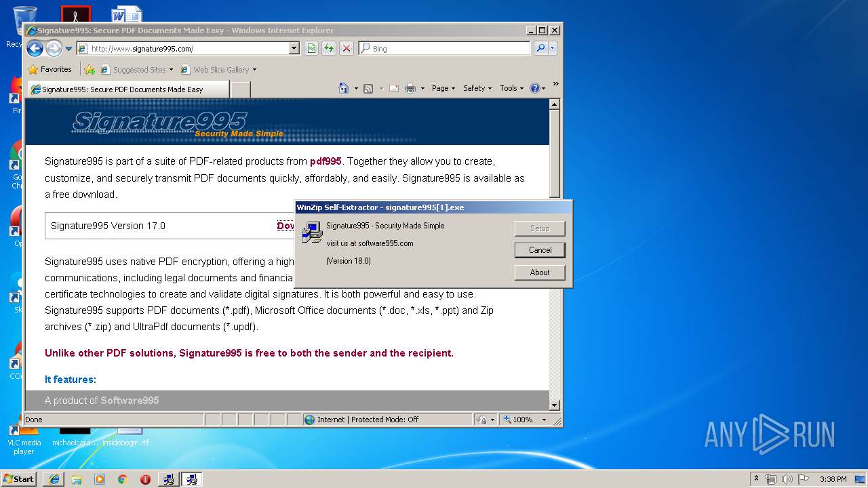Click the red Stop loading icon
This screenshot has width=868, height=488.
347,49
